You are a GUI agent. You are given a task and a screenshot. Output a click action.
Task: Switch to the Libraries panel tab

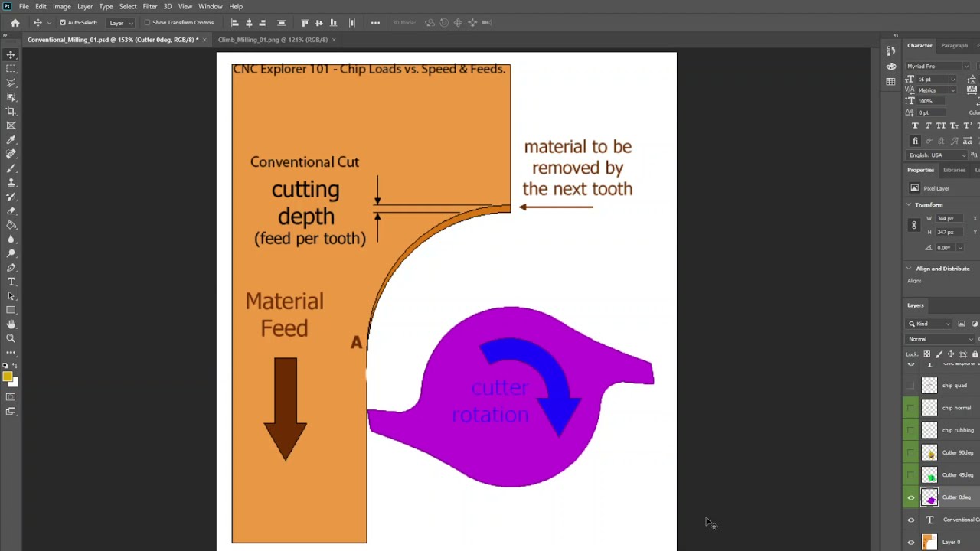[954, 170]
